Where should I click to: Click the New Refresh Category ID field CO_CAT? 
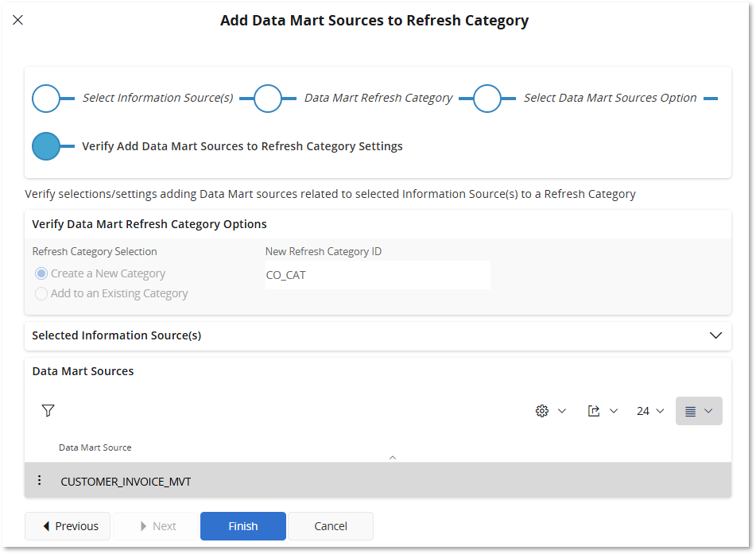378,275
